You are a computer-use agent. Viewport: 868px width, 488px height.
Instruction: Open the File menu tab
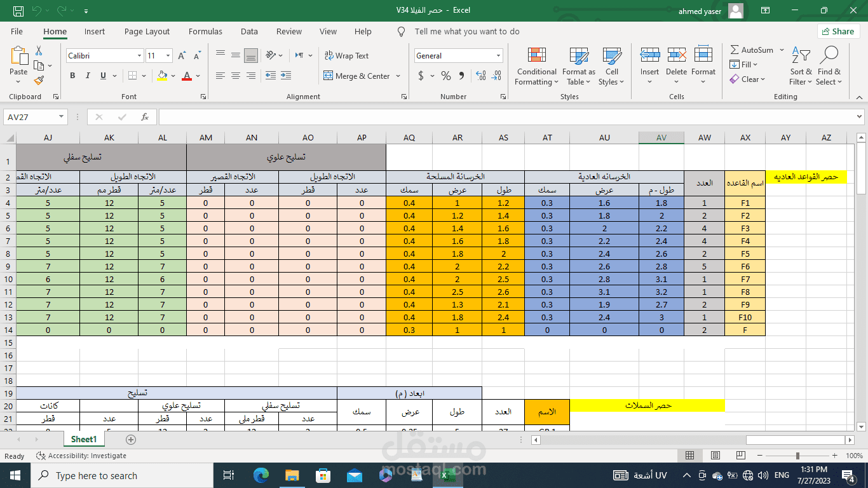point(17,31)
